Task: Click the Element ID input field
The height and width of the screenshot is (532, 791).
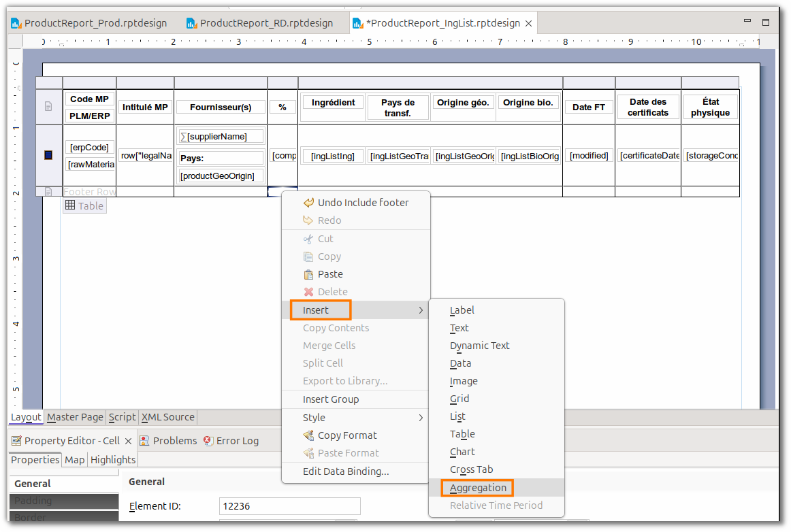Action: tap(289, 506)
